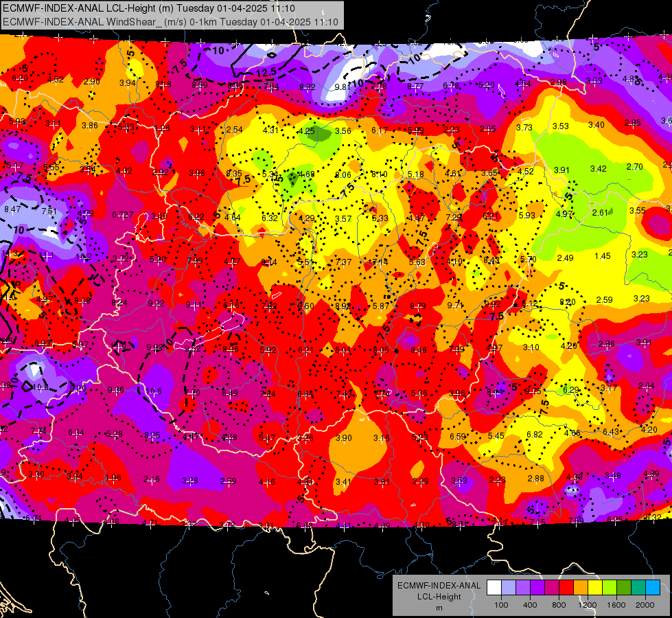Click the orange legend color swatch
672x618 pixels.
tap(581, 588)
